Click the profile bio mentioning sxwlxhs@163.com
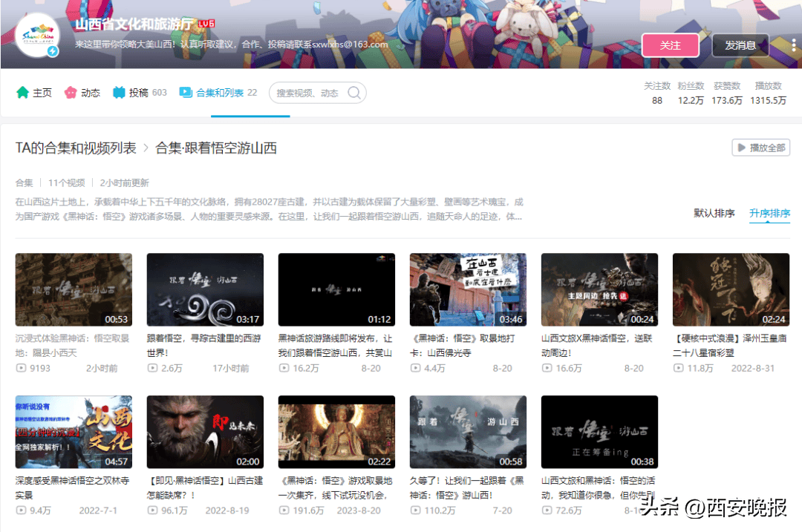The image size is (802, 532). pos(231,45)
